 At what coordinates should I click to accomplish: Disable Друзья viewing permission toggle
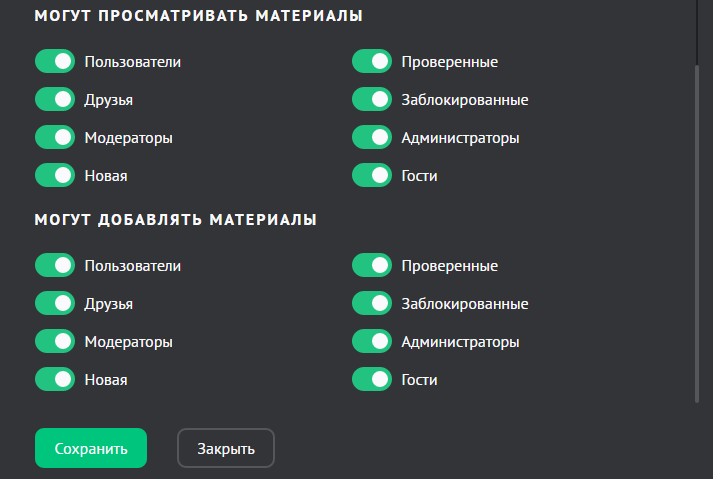[x=55, y=100]
